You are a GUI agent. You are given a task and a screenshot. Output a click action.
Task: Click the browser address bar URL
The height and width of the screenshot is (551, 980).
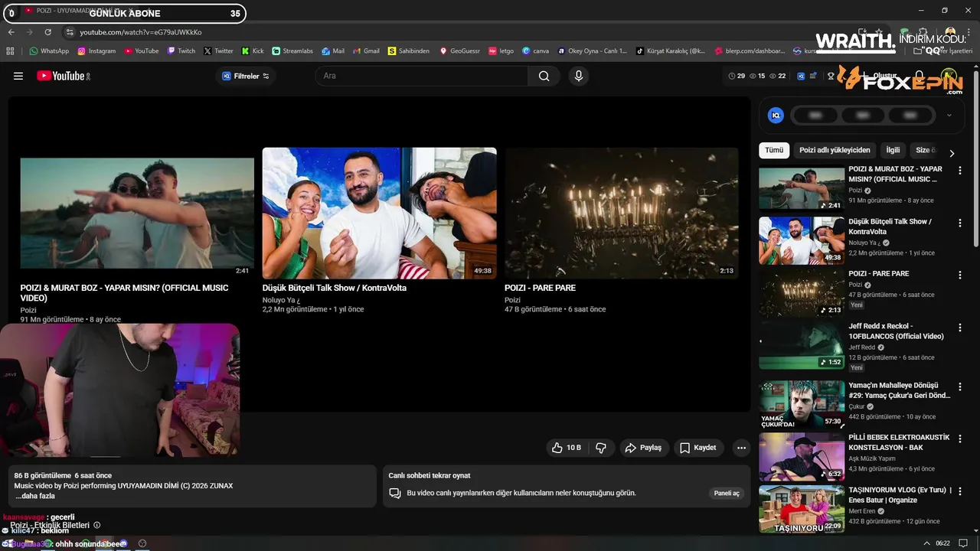coord(141,32)
